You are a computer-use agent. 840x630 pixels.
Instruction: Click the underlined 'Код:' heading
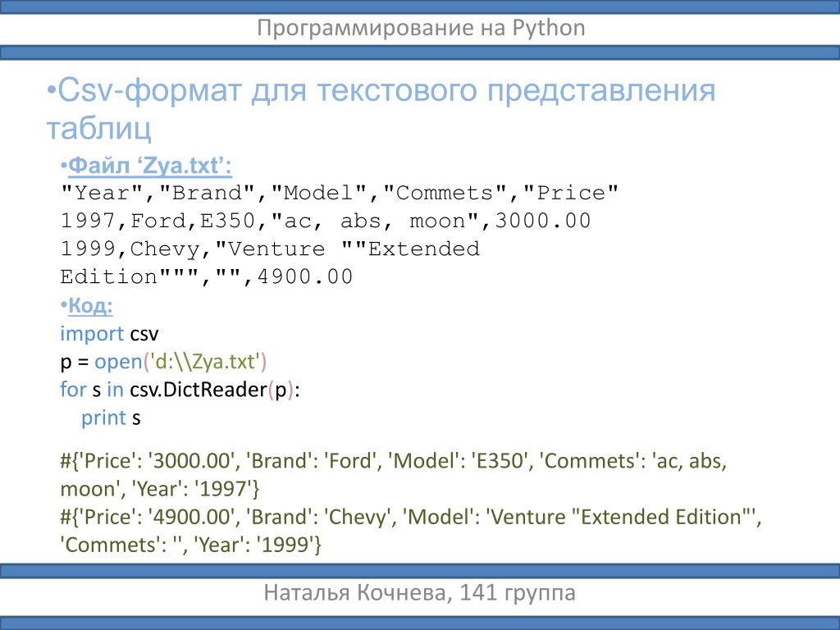coord(90,306)
